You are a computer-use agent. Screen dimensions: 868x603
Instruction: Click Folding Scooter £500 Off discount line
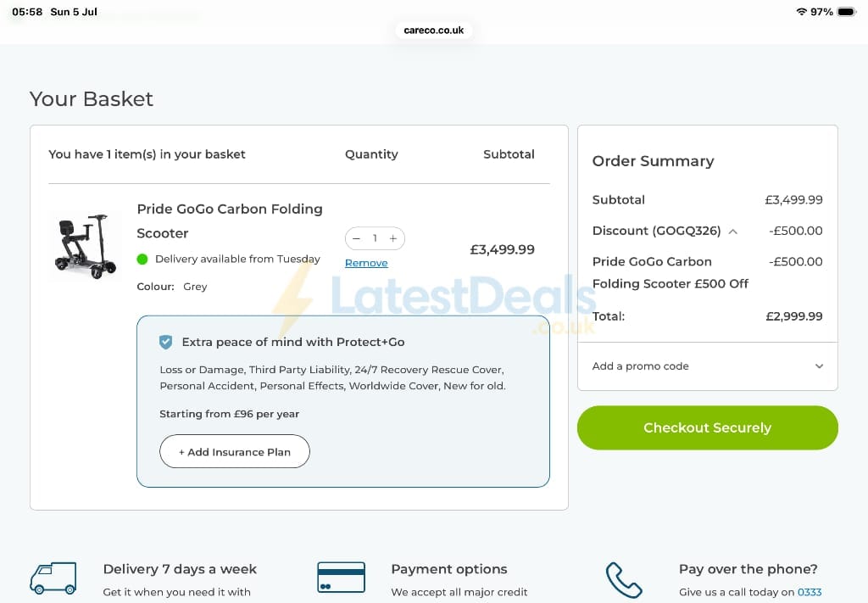coord(670,283)
